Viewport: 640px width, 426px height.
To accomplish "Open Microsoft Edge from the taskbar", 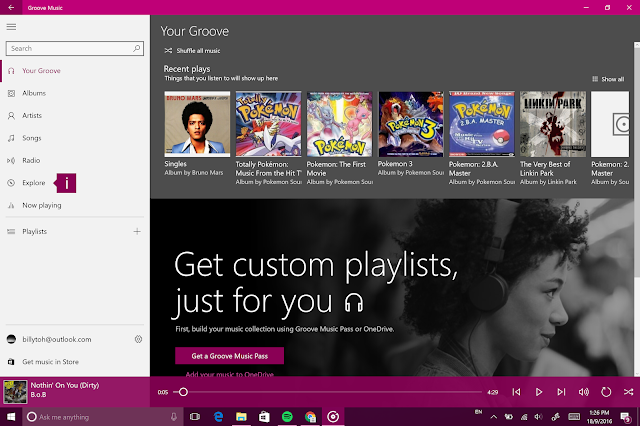I will (x=218, y=417).
